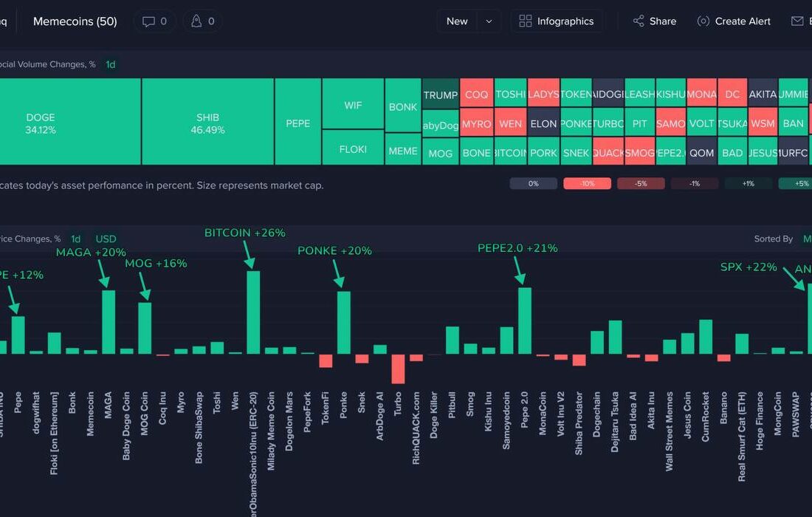
Task: Click the green bar above CumRocket label
Action: click(706, 337)
